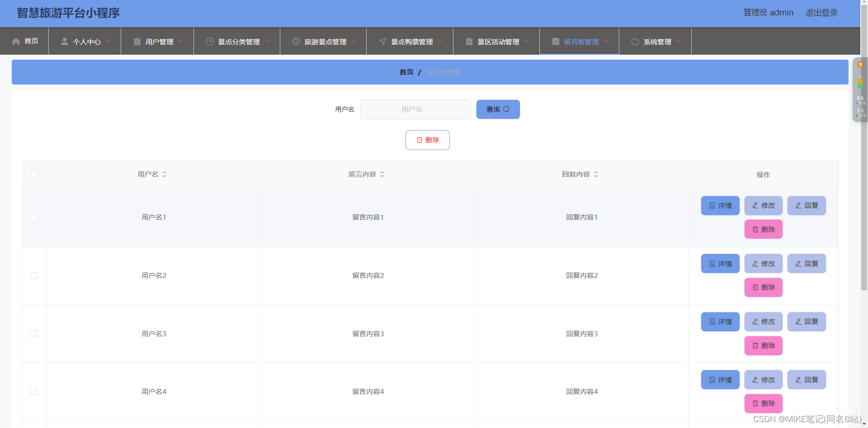Click the 管理员 admin label

[x=769, y=13]
